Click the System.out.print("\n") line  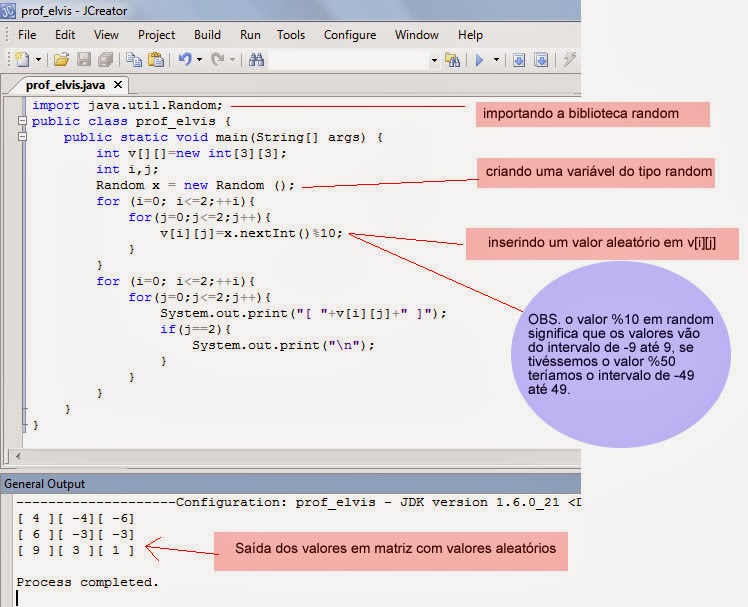tap(283, 345)
